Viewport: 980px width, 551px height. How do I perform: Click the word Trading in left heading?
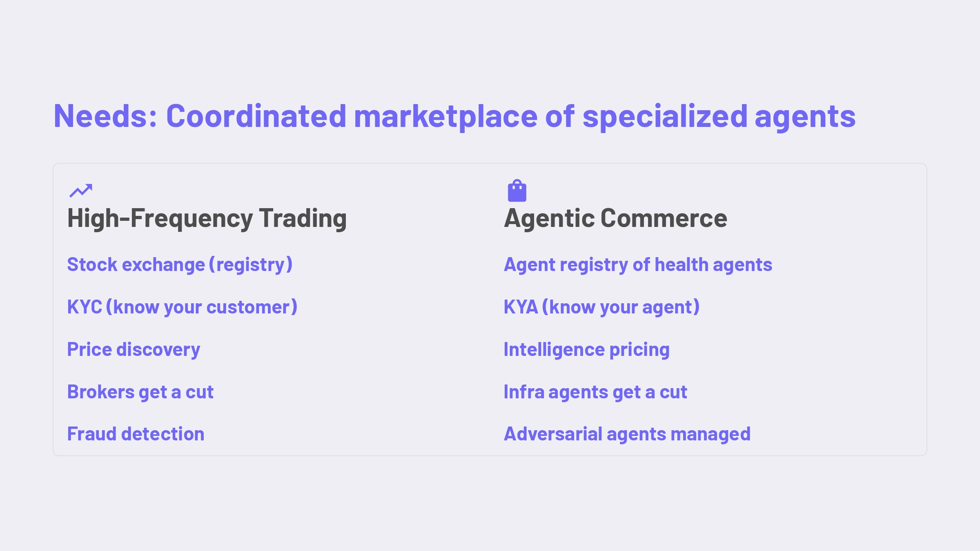[x=303, y=219]
